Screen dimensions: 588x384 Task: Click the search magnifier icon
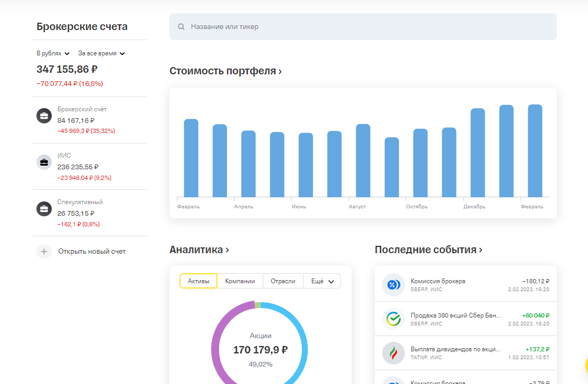(181, 25)
